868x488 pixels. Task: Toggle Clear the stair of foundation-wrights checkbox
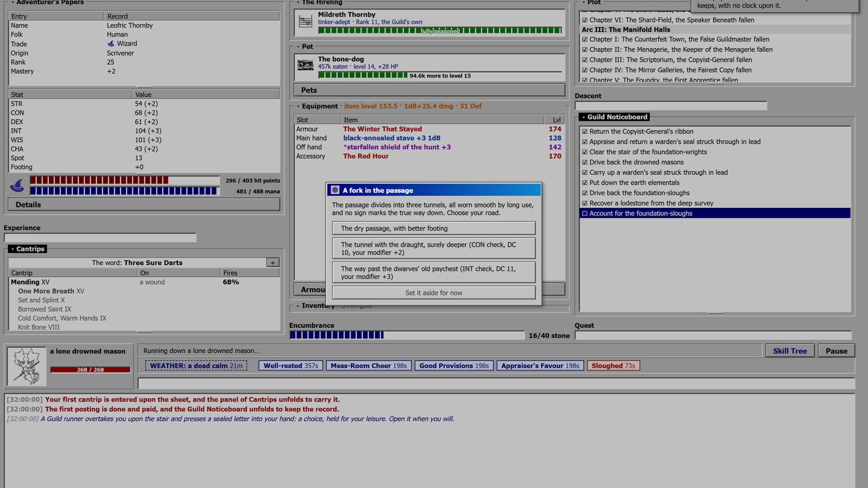(585, 152)
